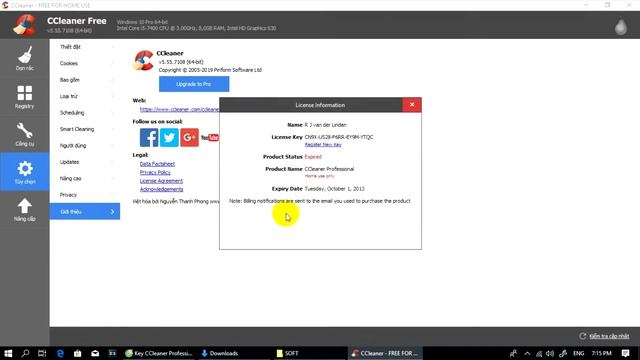This screenshot has height=360, width=640.
Task: Select the Bao gồm include tab
Action: tap(85, 80)
